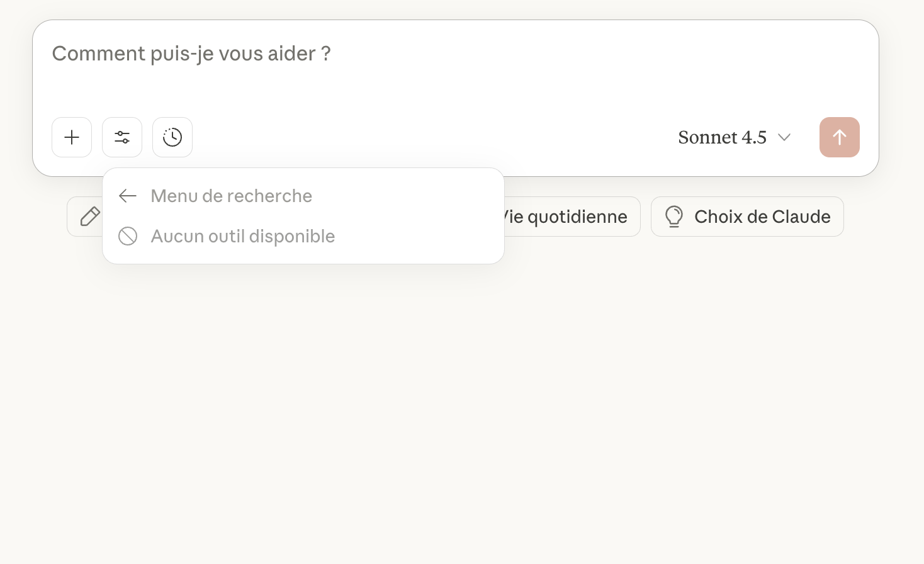
Task: Click the plus attachment icon
Action: click(x=72, y=137)
